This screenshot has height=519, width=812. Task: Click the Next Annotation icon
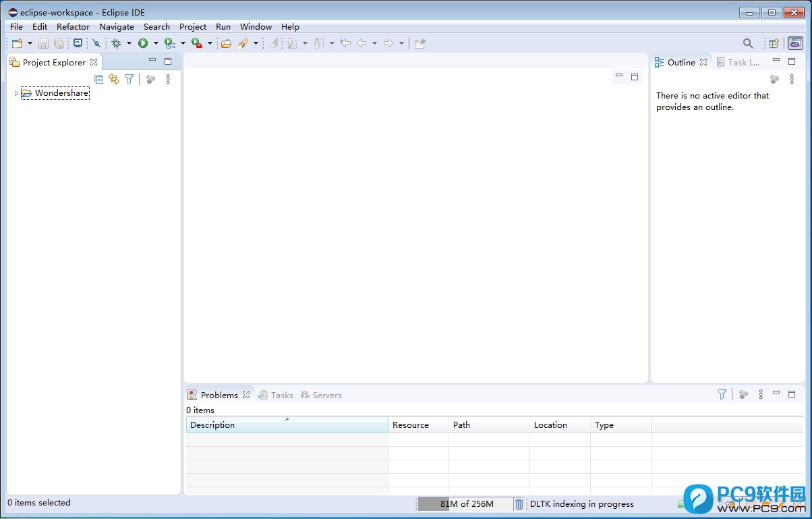(292, 43)
